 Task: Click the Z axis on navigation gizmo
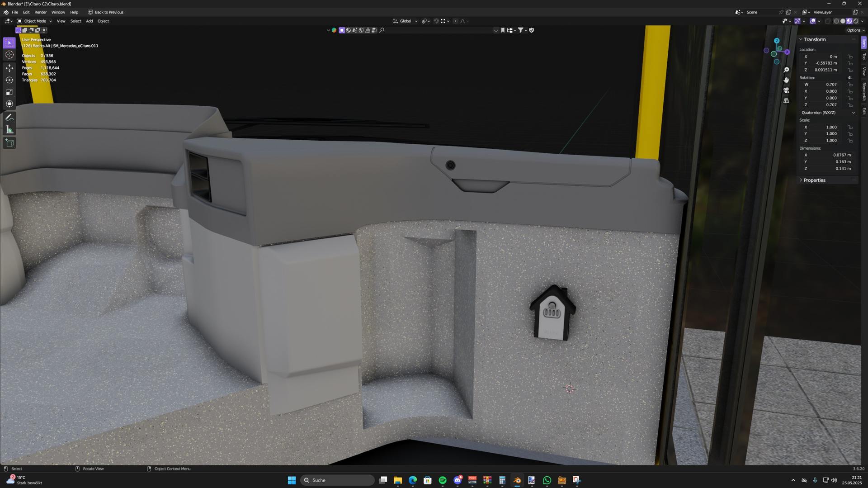[777, 41]
